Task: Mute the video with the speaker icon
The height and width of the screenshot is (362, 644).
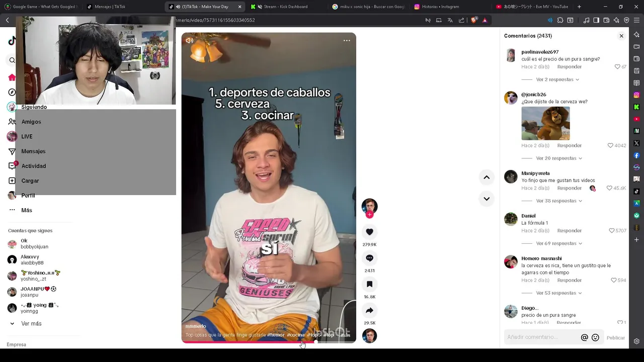Action: point(189,41)
